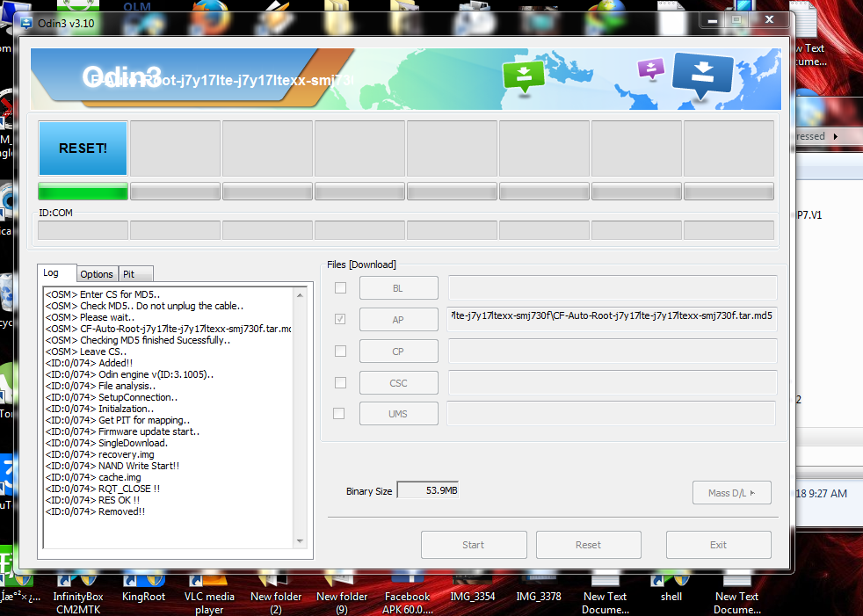This screenshot has width=863, height=616.
Task: Select the 'cache.img' log line
Action: pyautogui.click(x=93, y=477)
